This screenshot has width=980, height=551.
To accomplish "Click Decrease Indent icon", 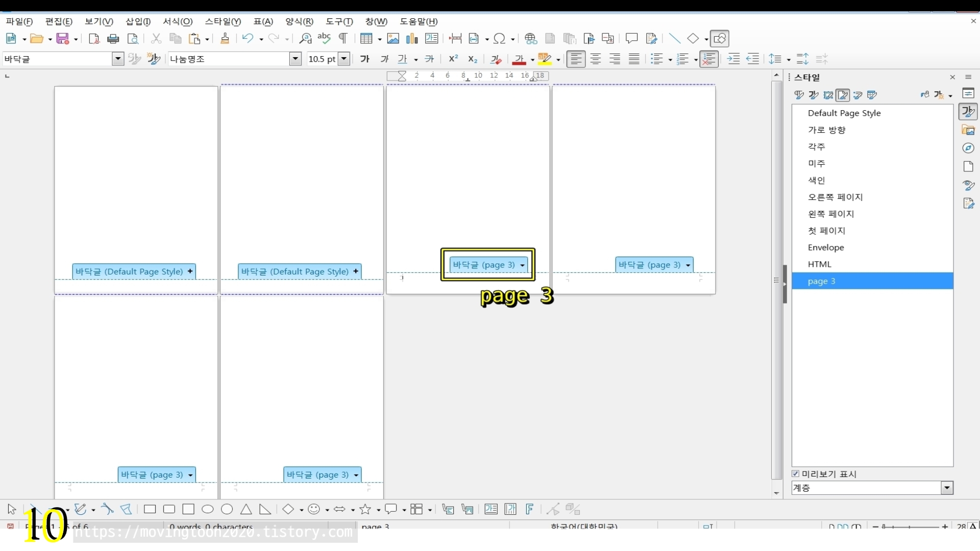I will (x=753, y=59).
